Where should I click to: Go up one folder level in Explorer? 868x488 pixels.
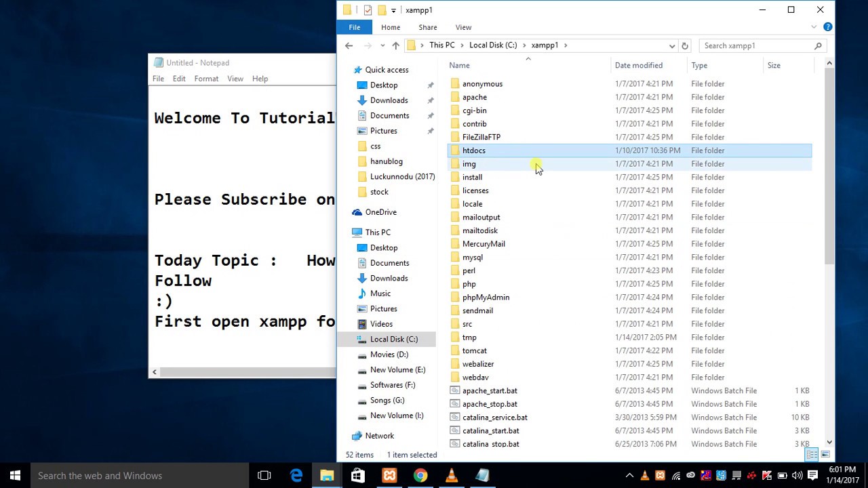tap(396, 45)
